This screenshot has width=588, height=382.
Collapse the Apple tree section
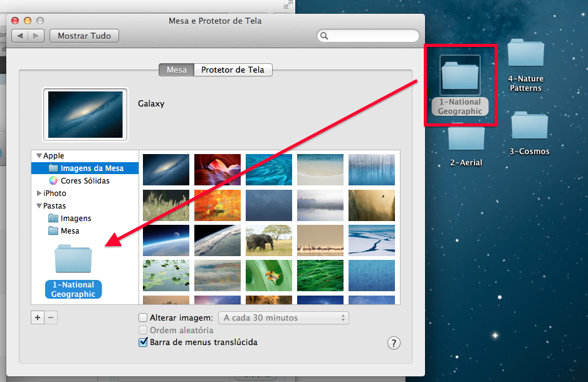coord(39,156)
